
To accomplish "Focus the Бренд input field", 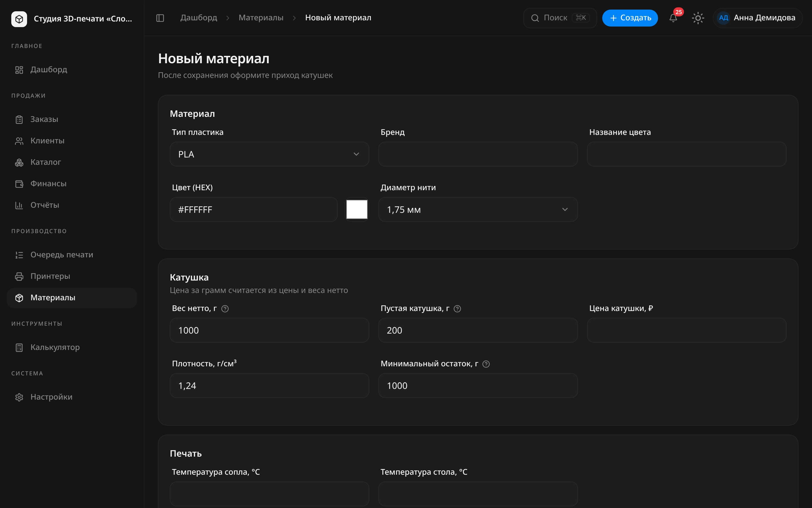I will (478, 154).
